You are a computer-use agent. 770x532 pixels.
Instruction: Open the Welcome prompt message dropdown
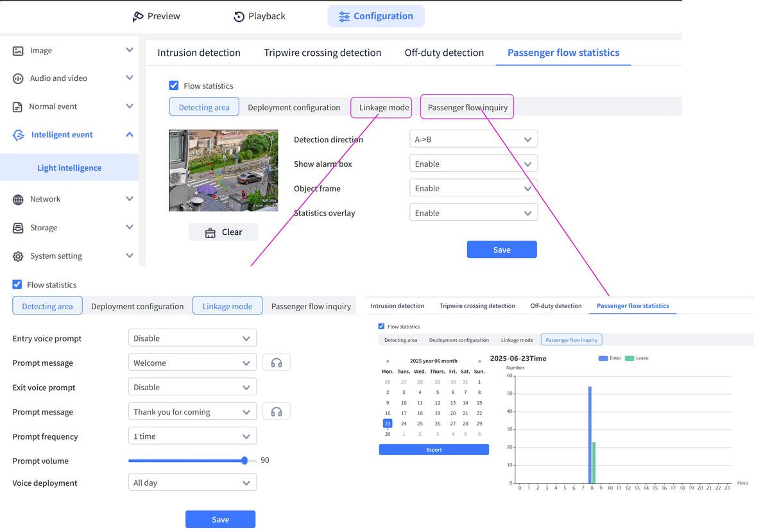click(x=193, y=363)
